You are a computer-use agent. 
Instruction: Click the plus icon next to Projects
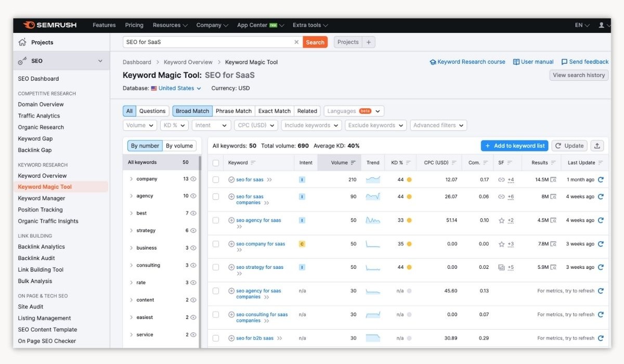pos(369,42)
